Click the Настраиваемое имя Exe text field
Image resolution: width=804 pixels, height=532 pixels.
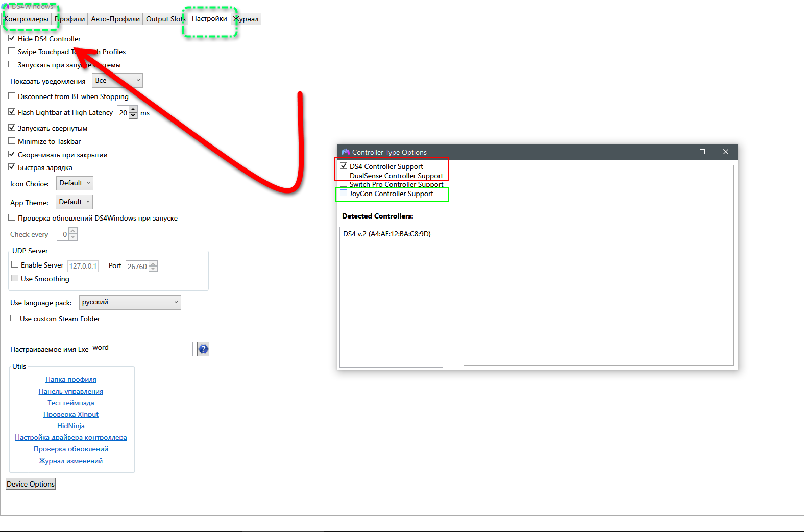pyautogui.click(x=141, y=349)
